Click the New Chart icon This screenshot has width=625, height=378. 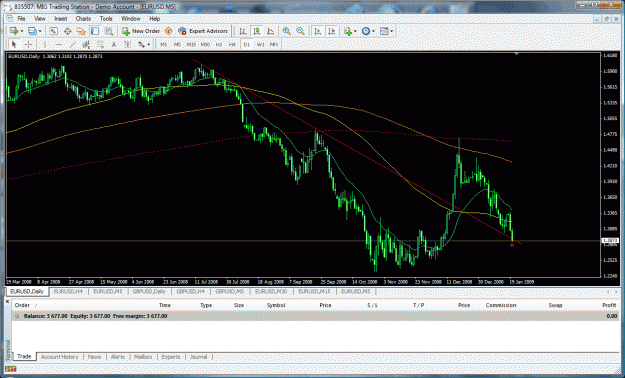coord(14,31)
